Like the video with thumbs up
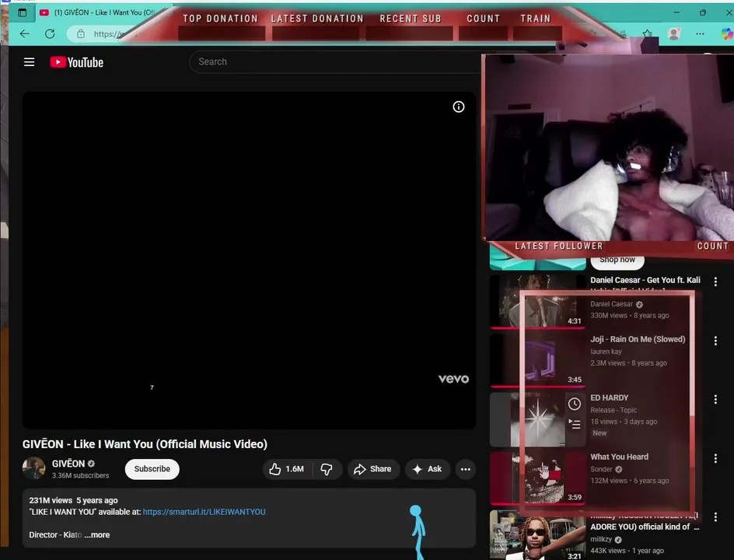The height and width of the screenshot is (560, 734). [x=286, y=469]
